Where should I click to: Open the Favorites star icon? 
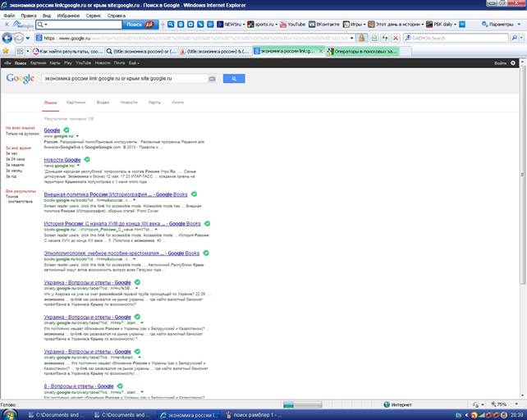point(6,51)
